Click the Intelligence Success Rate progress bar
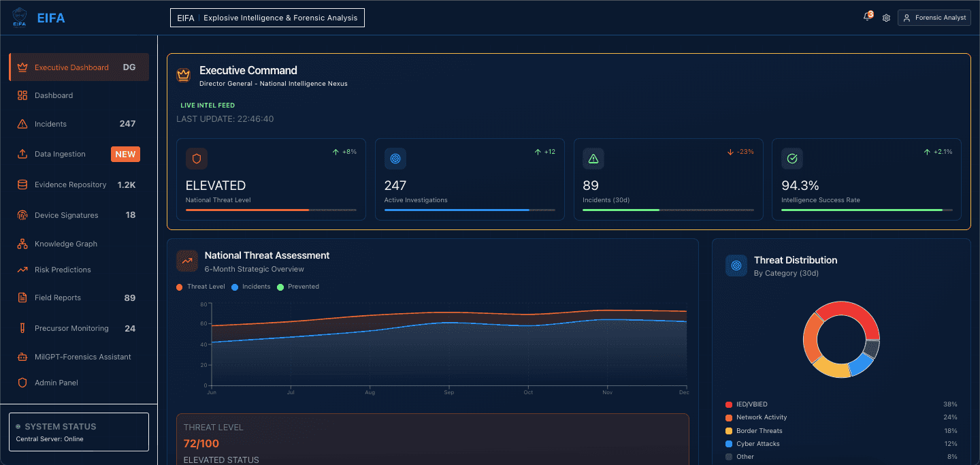 pyautogui.click(x=867, y=210)
